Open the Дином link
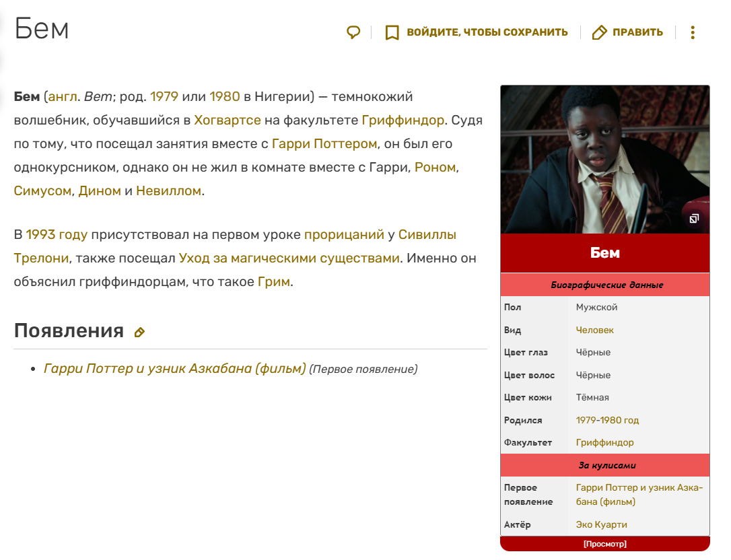The width and height of the screenshot is (731, 560). pos(100,190)
